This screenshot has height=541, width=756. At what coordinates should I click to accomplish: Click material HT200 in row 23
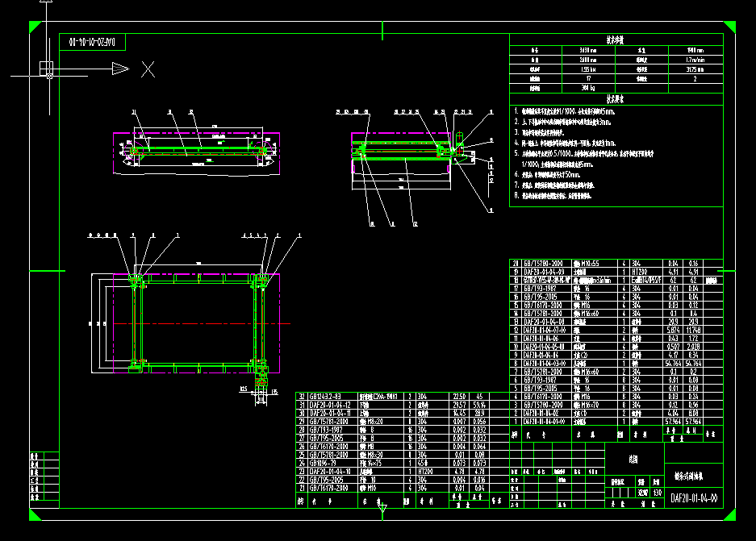point(425,472)
